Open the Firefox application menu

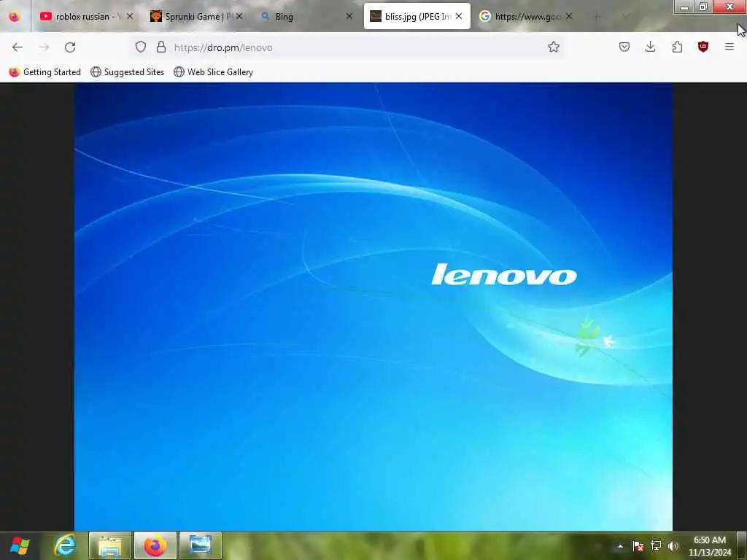pyautogui.click(x=729, y=47)
